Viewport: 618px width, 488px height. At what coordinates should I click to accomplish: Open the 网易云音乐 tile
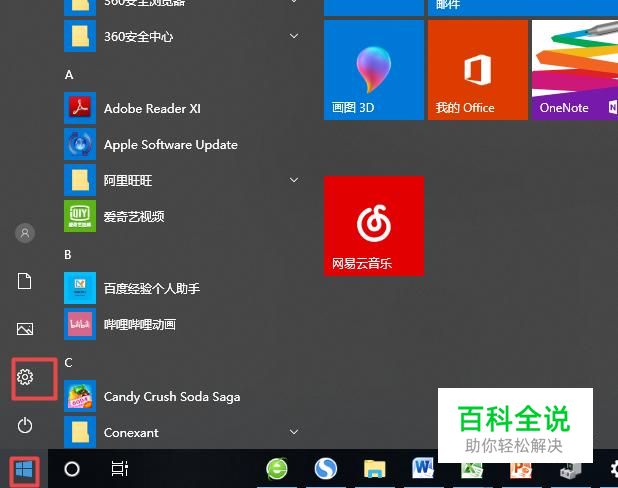coord(374,226)
